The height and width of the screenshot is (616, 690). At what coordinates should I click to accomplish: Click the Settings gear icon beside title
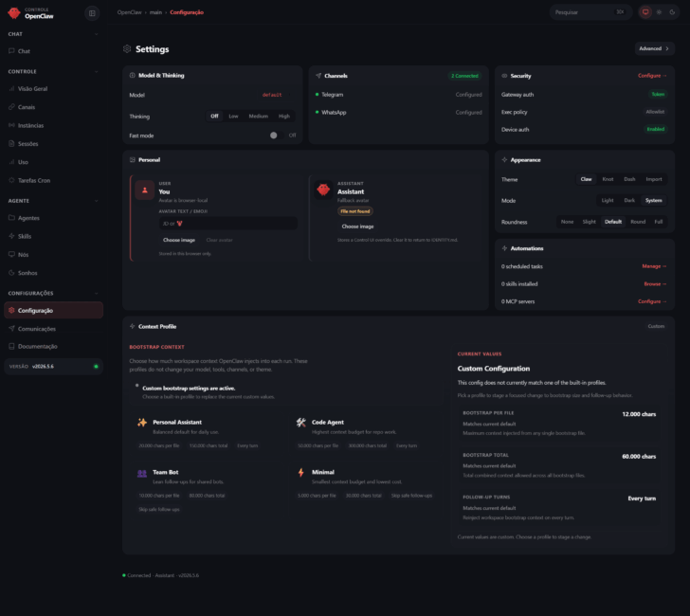(x=127, y=49)
